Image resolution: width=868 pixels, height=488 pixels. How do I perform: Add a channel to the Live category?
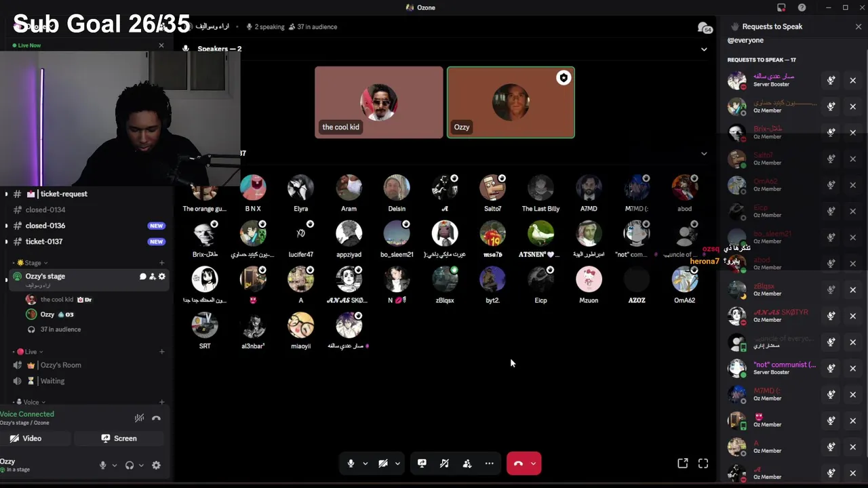click(x=161, y=352)
